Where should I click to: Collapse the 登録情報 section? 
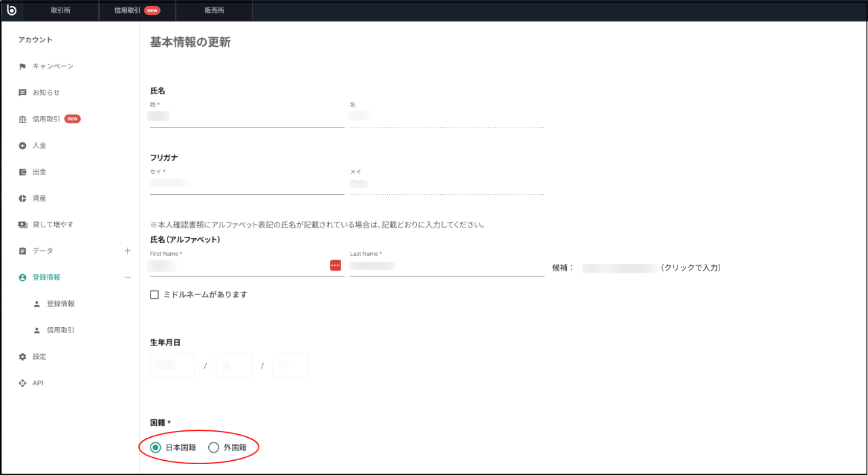coord(127,277)
